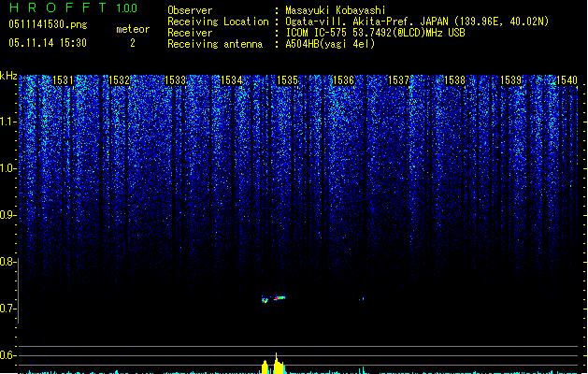
Task: Click the 1536 time marker
Action: click(343, 80)
